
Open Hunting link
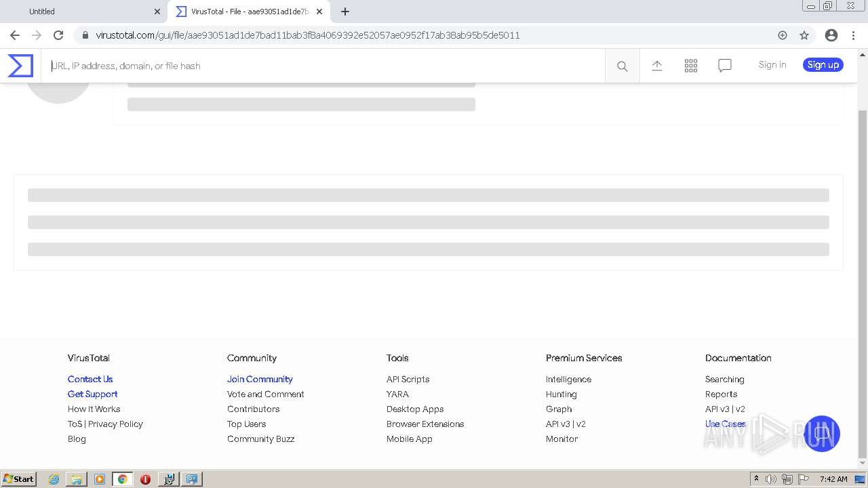coord(561,394)
